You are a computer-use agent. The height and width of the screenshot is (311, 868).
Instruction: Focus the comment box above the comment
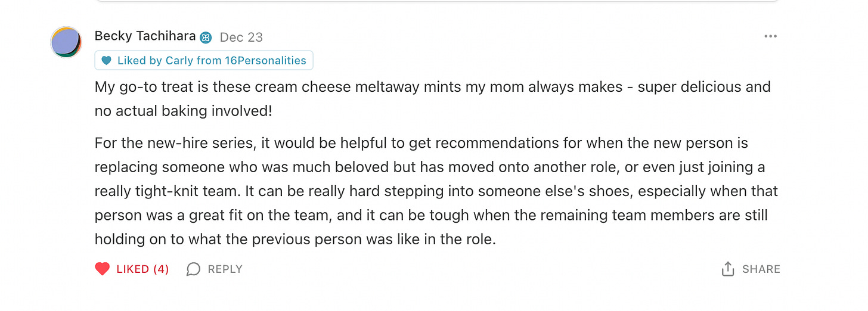[x=437, y=1]
